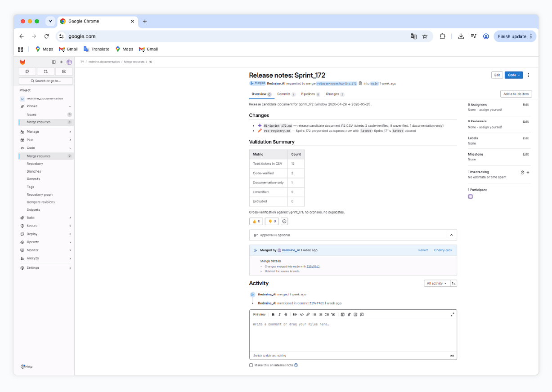
Task: Apply italic formatting in comment editor
Action: 279,315
